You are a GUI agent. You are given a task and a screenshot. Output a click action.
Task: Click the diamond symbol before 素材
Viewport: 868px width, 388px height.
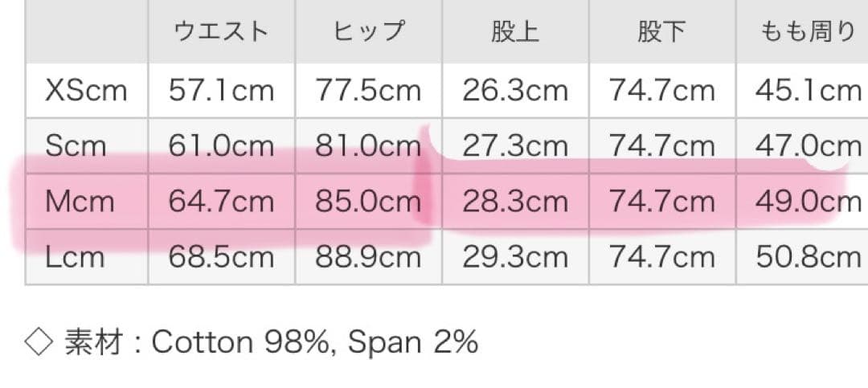tap(39, 343)
